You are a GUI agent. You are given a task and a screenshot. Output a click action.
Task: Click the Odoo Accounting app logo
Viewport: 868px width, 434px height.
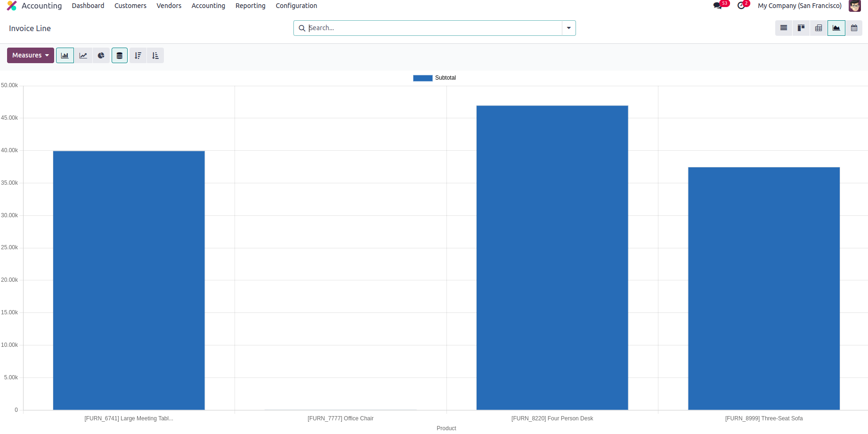(12, 6)
